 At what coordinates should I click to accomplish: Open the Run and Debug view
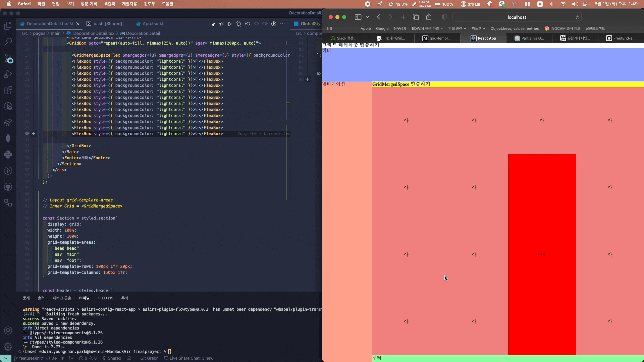(8, 74)
